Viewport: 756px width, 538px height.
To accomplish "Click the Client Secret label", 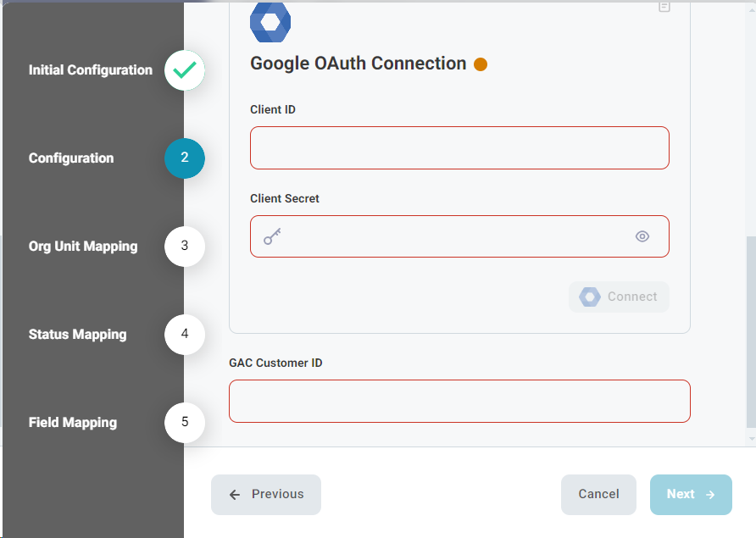I will (x=285, y=198).
